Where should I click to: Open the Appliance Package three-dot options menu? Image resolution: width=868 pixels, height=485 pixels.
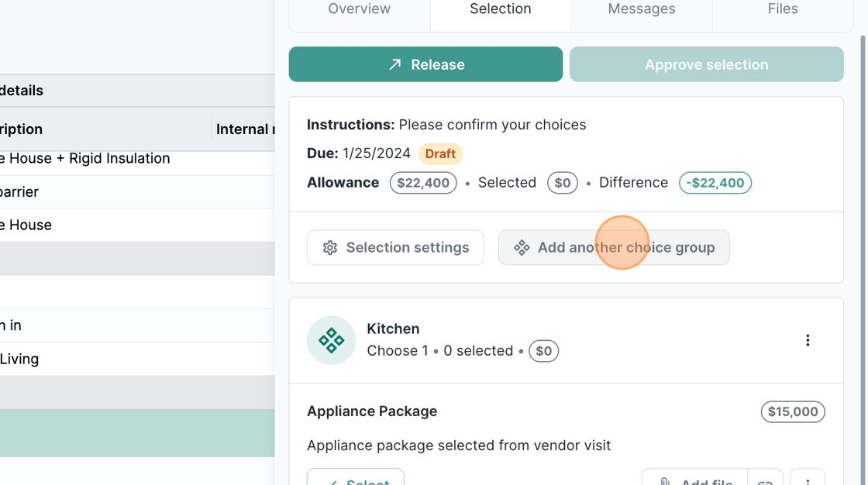pos(808,480)
